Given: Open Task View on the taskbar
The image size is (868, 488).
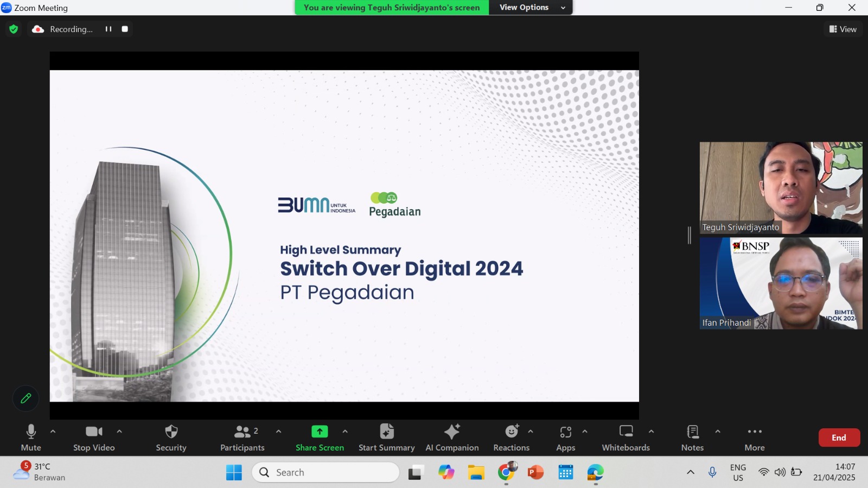Looking at the screenshot, I should click(x=416, y=472).
